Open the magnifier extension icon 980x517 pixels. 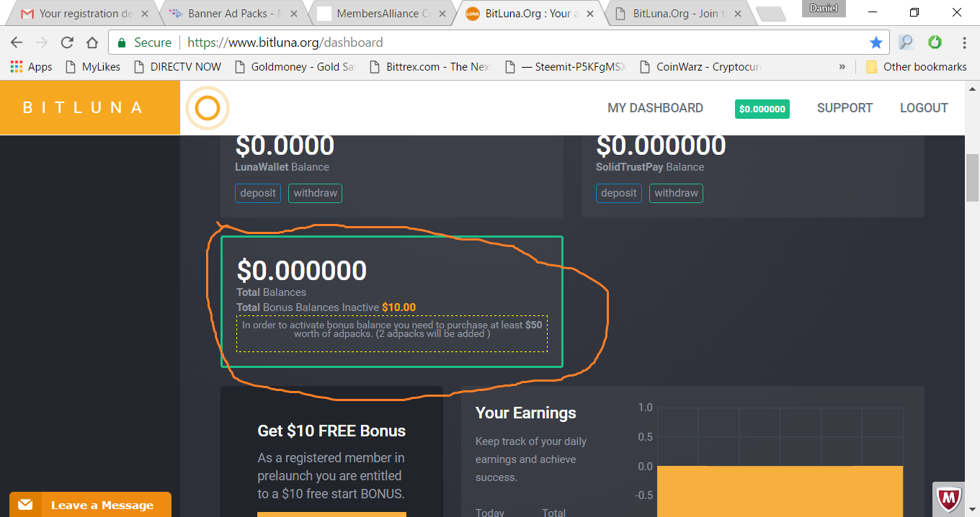(906, 42)
